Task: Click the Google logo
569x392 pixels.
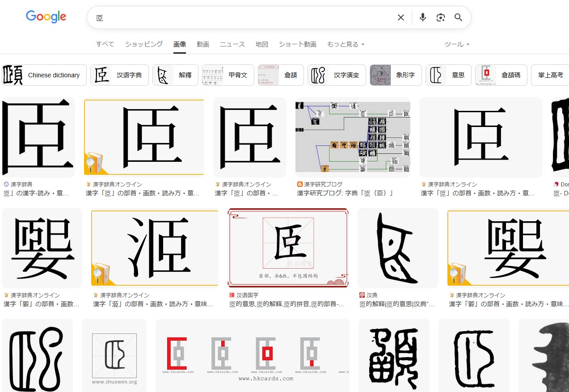Action: [46, 17]
